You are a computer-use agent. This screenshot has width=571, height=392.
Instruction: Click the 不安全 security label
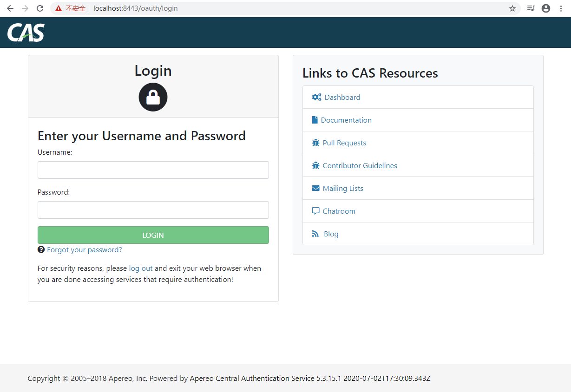[x=76, y=8]
